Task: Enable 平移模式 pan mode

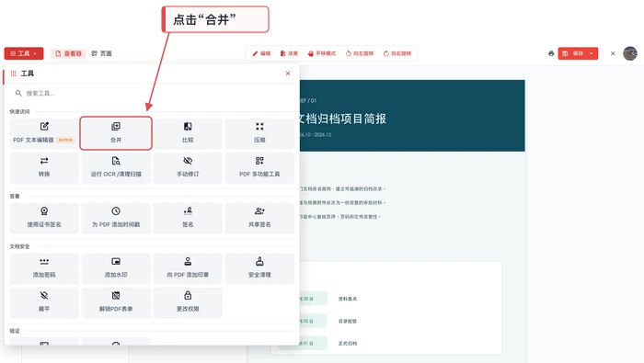Action: pyautogui.click(x=322, y=53)
